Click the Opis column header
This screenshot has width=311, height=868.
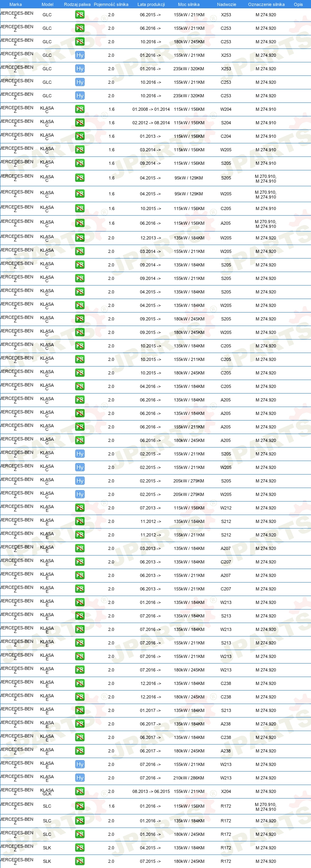(298, 4)
